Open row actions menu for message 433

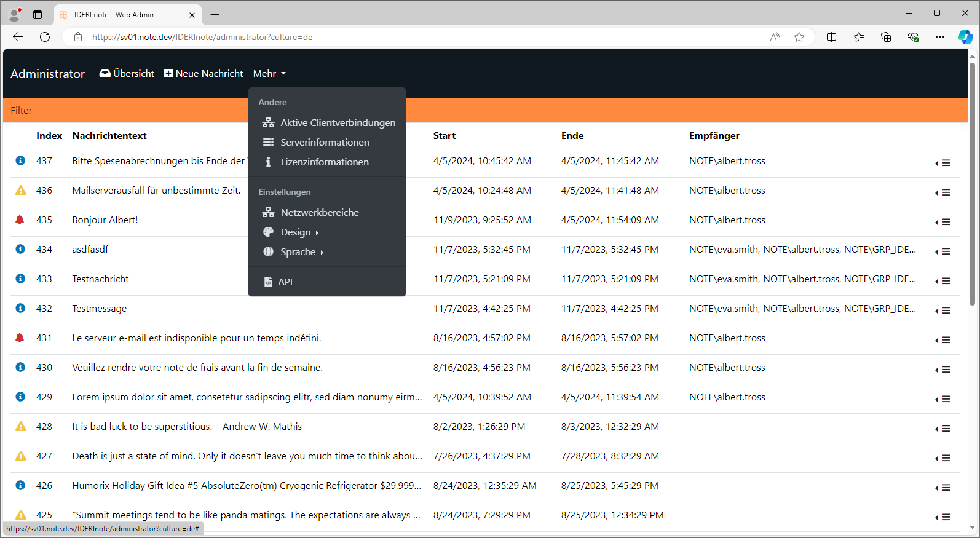click(x=943, y=281)
